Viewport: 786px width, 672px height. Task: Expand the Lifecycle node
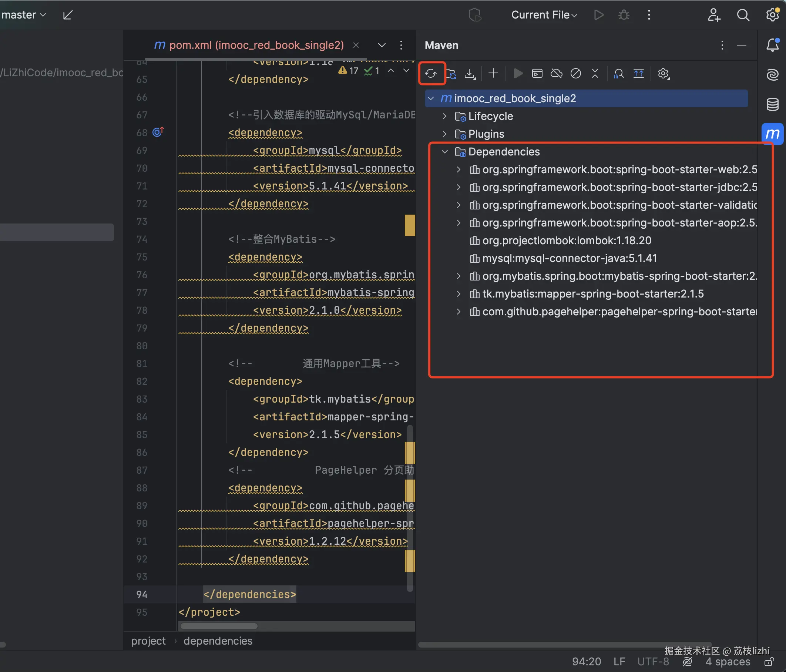tap(444, 117)
